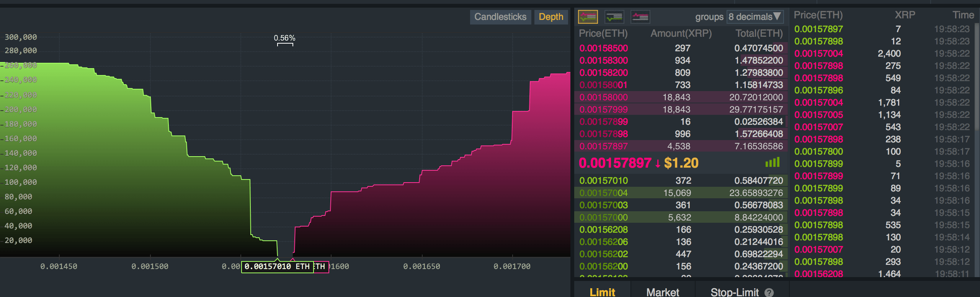Click the large last price 0.00157897

tap(615, 163)
